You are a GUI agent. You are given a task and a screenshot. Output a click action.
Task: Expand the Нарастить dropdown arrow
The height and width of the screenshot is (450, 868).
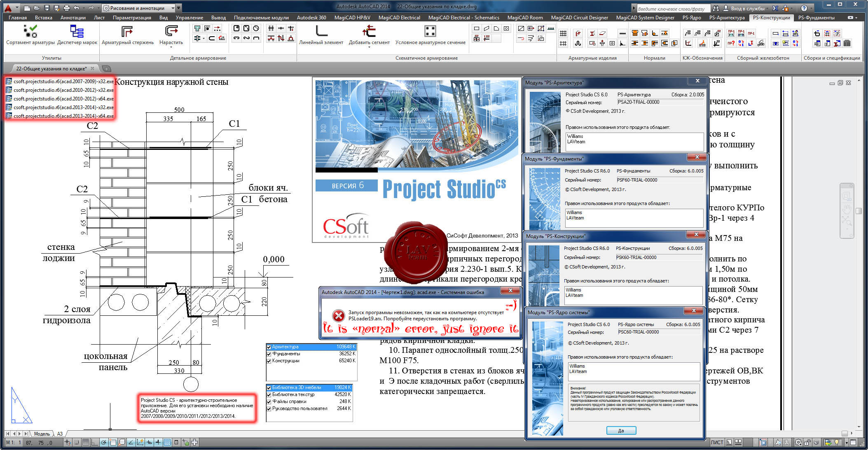click(x=171, y=47)
